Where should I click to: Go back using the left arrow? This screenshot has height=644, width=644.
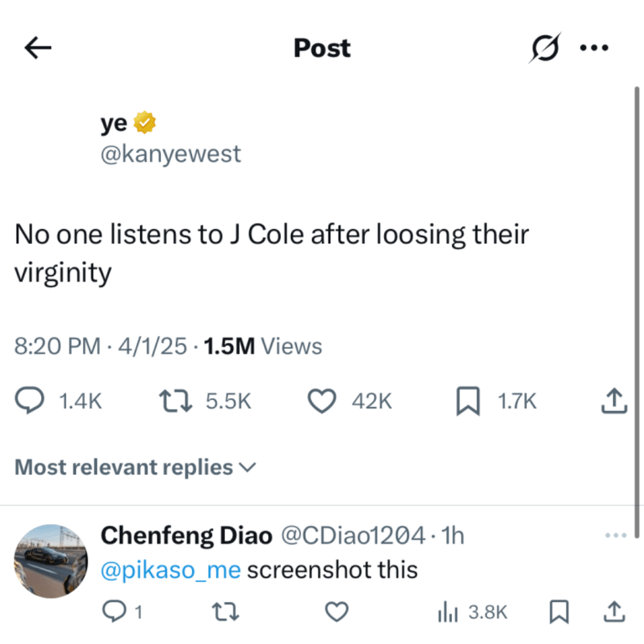point(39,49)
